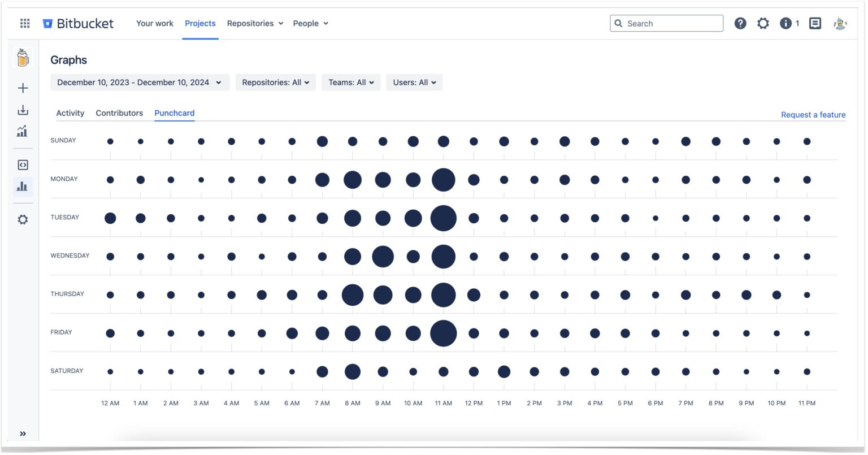This screenshot has width=868, height=455.
Task: Open the app switcher grid icon
Action: click(24, 23)
